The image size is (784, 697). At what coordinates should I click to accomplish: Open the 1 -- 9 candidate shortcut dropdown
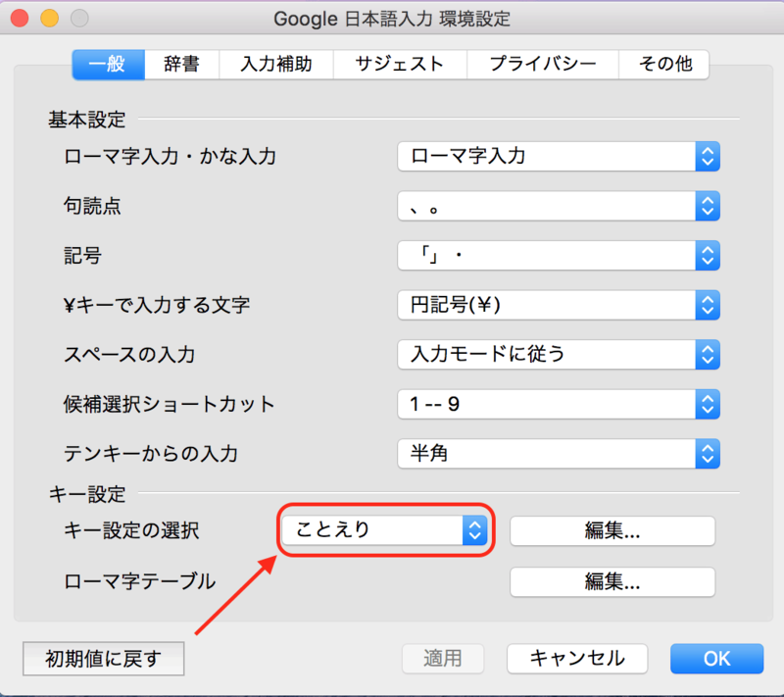pyautogui.click(x=559, y=404)
